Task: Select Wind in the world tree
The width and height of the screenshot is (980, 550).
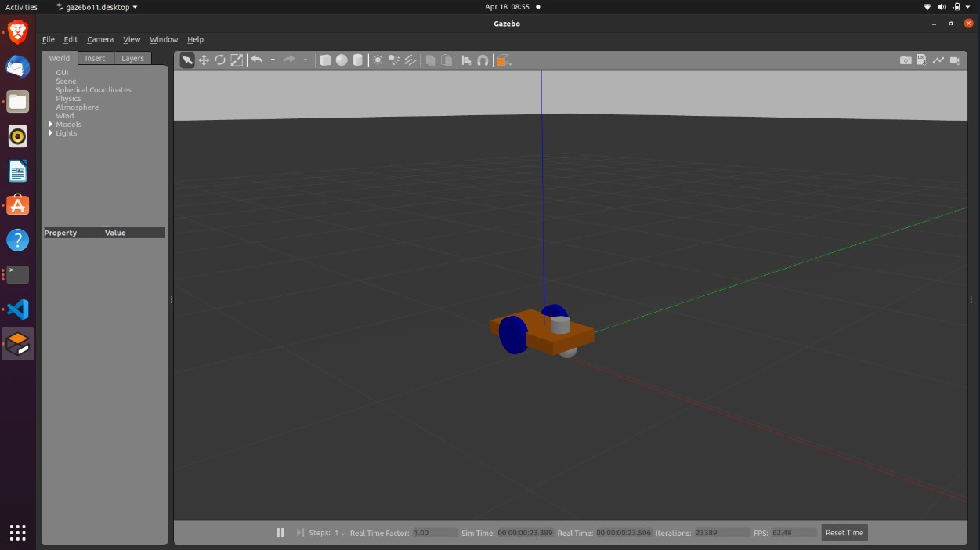Action: (64, 116)
